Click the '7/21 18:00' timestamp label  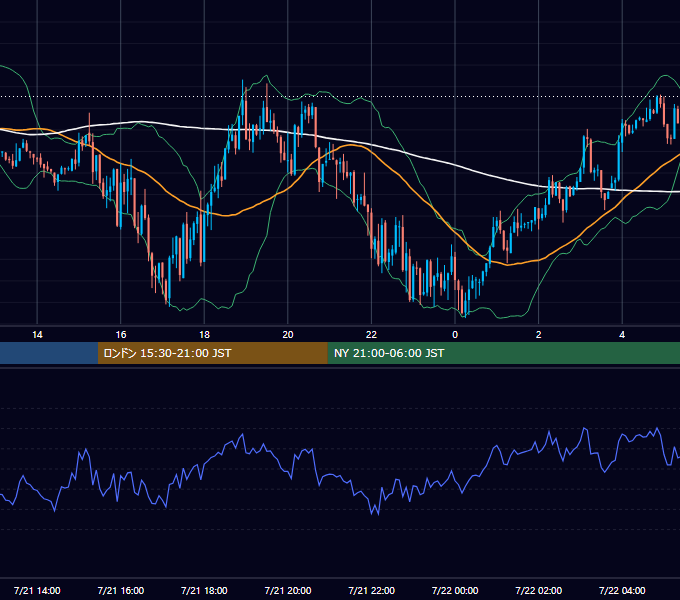204,590
